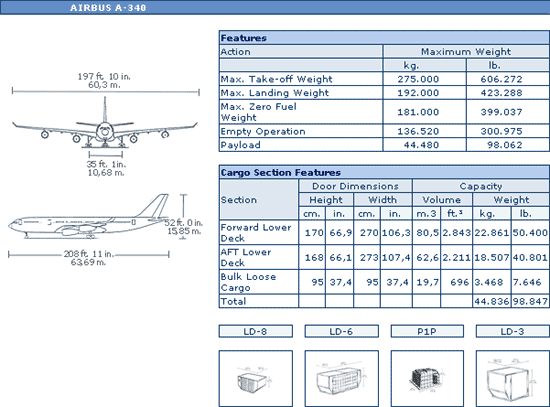
Task: Click Forward Lower Deck width 106,3 in
Action: 396,233
